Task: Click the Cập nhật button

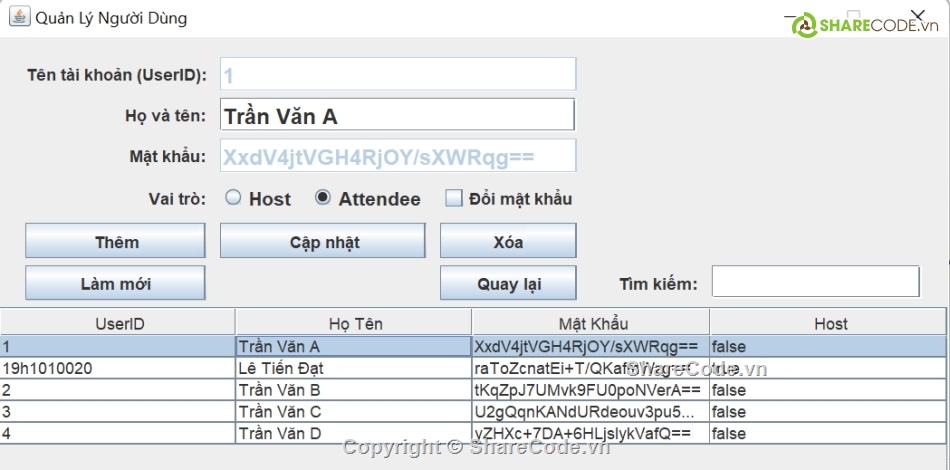Action: click(324, 242)
